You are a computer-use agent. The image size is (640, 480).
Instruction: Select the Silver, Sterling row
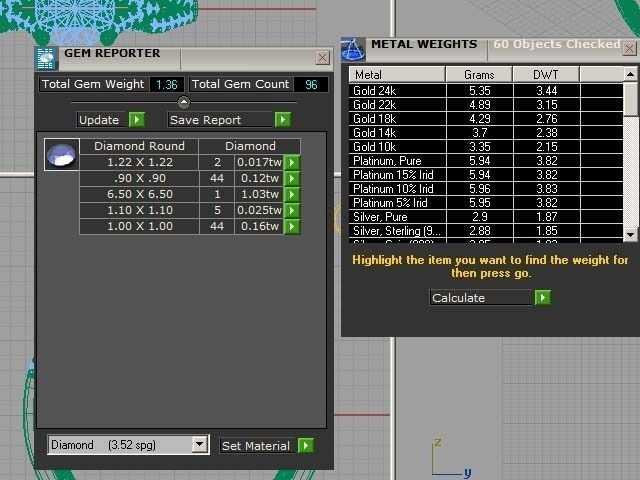tap(486, 231)
